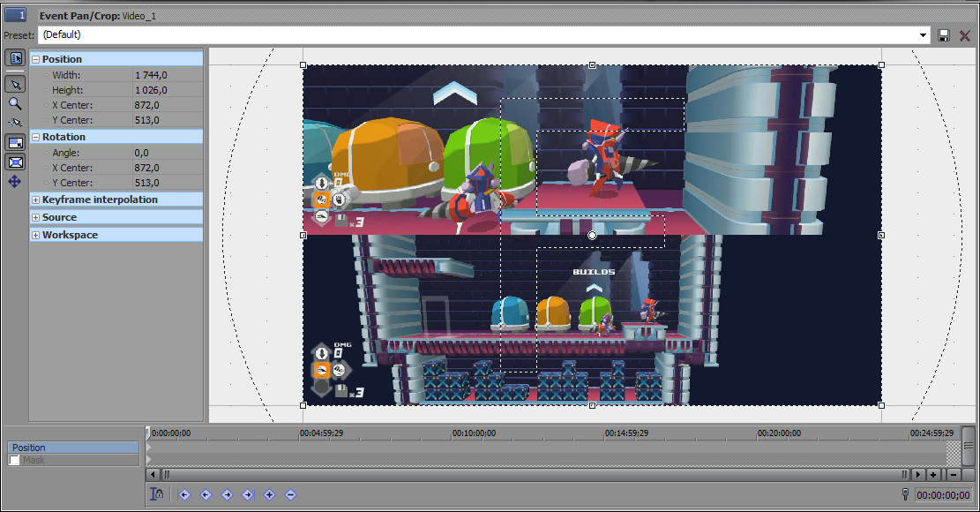Toggle the Sync Cursor lock icon
Screen dimensions: 980x512
click(157, 493)
